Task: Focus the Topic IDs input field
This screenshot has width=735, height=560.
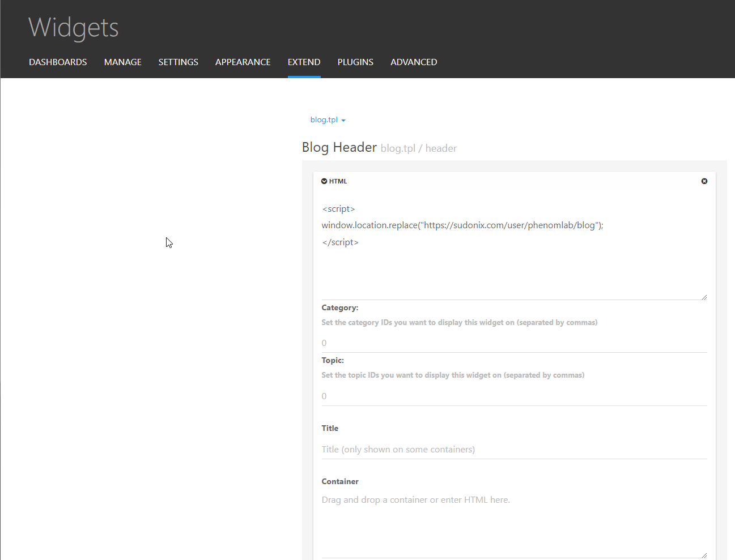Action: click(x=513, y=396)
